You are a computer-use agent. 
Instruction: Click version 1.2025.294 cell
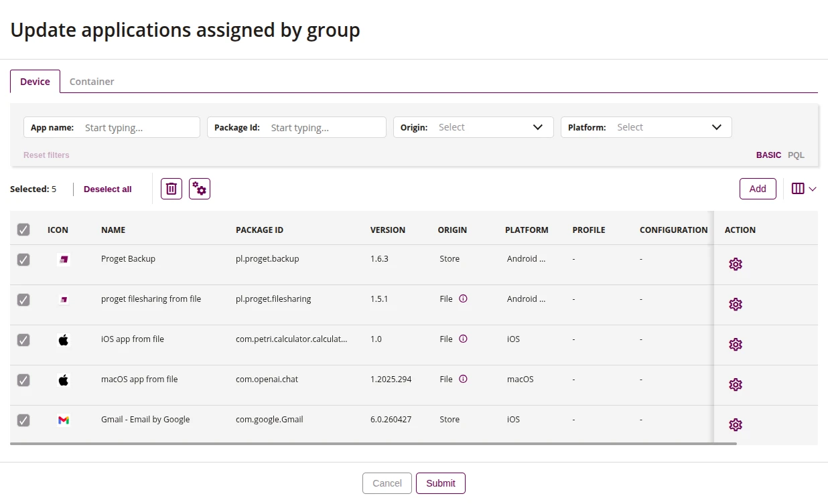391,379
